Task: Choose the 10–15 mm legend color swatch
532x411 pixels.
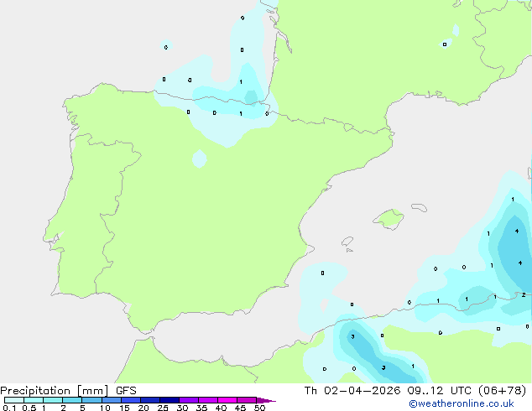Action: click(112, 400)
